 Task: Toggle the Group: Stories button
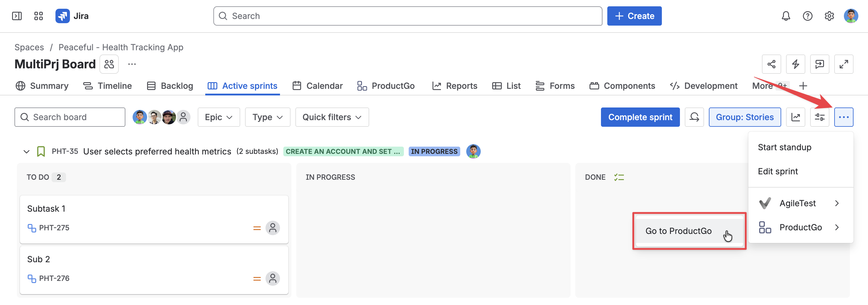pos(744,117)
